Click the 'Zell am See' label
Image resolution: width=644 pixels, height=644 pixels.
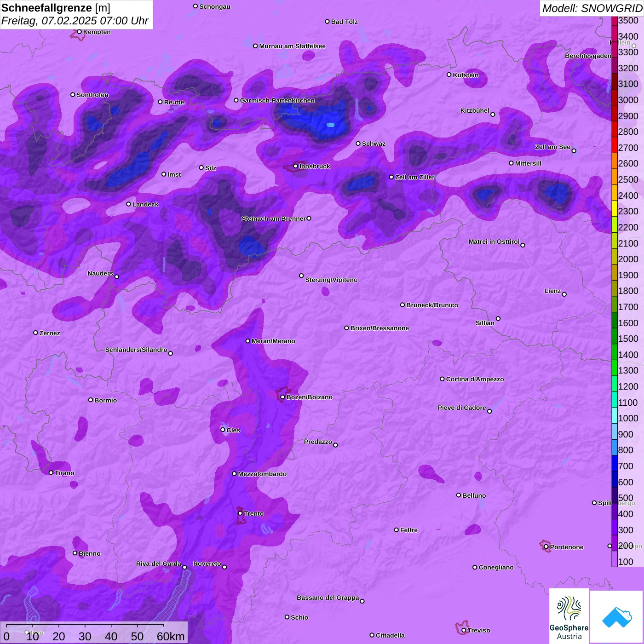(552, 147)
